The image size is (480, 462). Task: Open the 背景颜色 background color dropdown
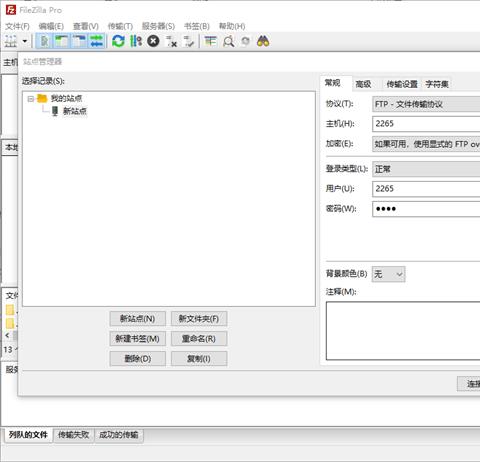(389, 274)
